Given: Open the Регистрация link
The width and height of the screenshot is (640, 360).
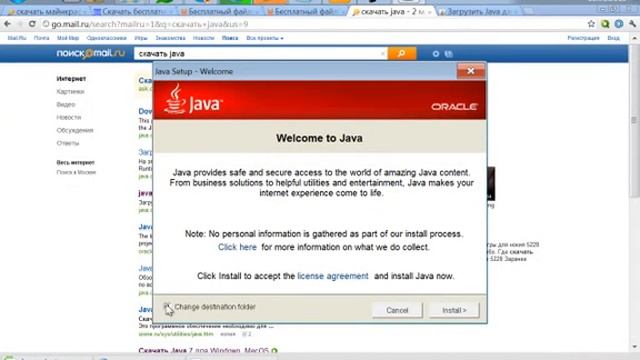Looking at the screenshot, I should [583, 38].
